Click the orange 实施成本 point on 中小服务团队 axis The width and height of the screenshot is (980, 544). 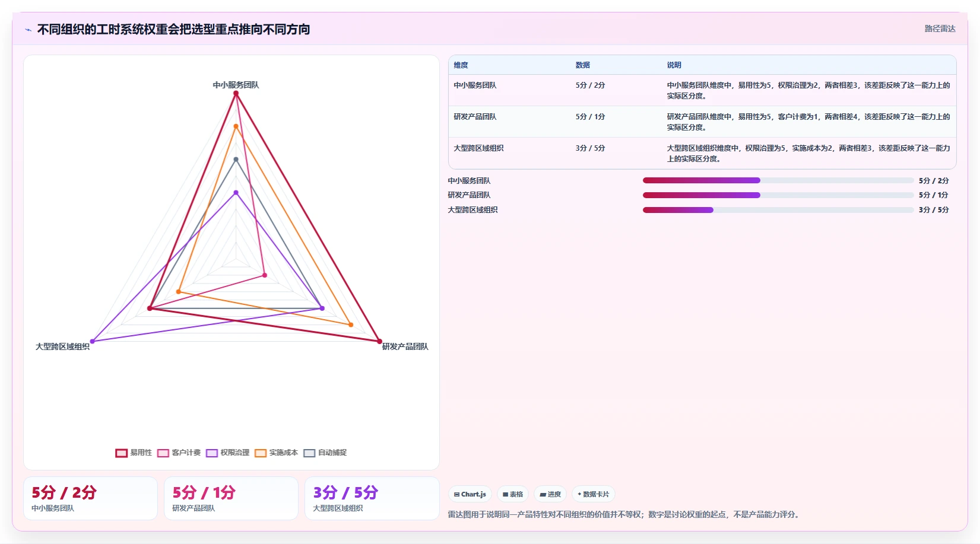tap(236, 126)
